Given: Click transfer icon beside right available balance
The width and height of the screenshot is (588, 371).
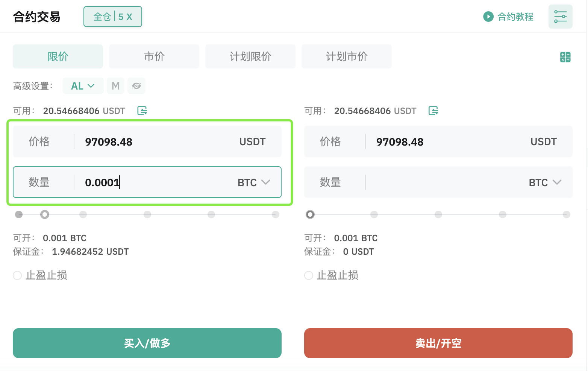Looking at the screenshot, I should click(x=433, y=111).
